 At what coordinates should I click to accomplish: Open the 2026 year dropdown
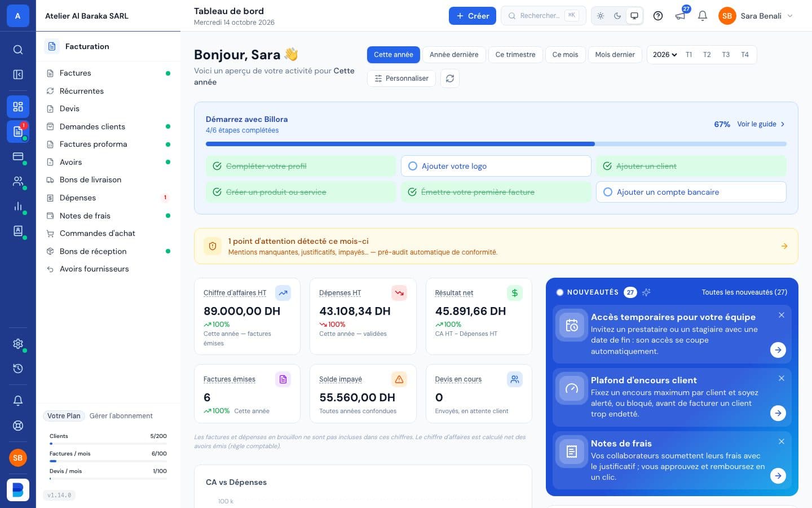[664, 55]
